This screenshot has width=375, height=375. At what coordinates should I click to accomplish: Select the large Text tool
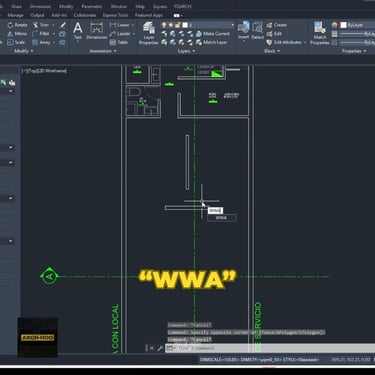(x=78, y=31)
